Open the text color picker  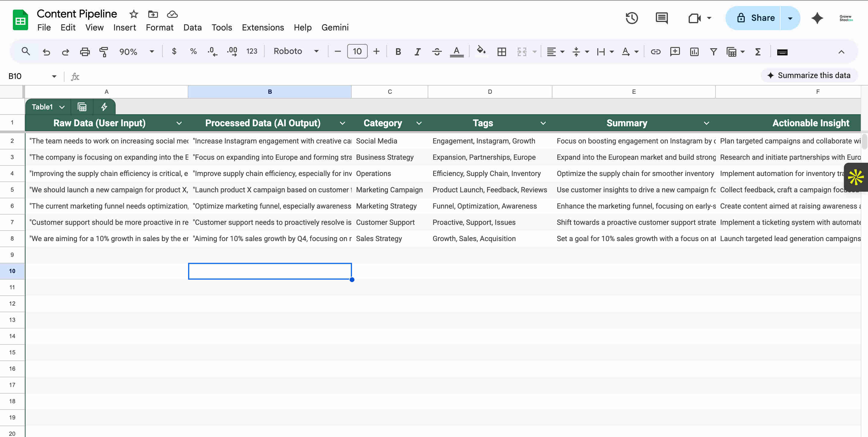tap(457, 52)
